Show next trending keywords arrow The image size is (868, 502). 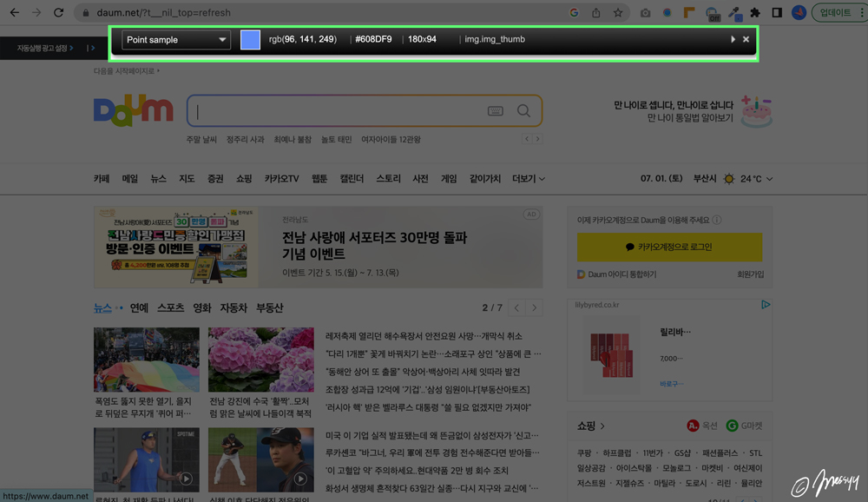[537, 139]
